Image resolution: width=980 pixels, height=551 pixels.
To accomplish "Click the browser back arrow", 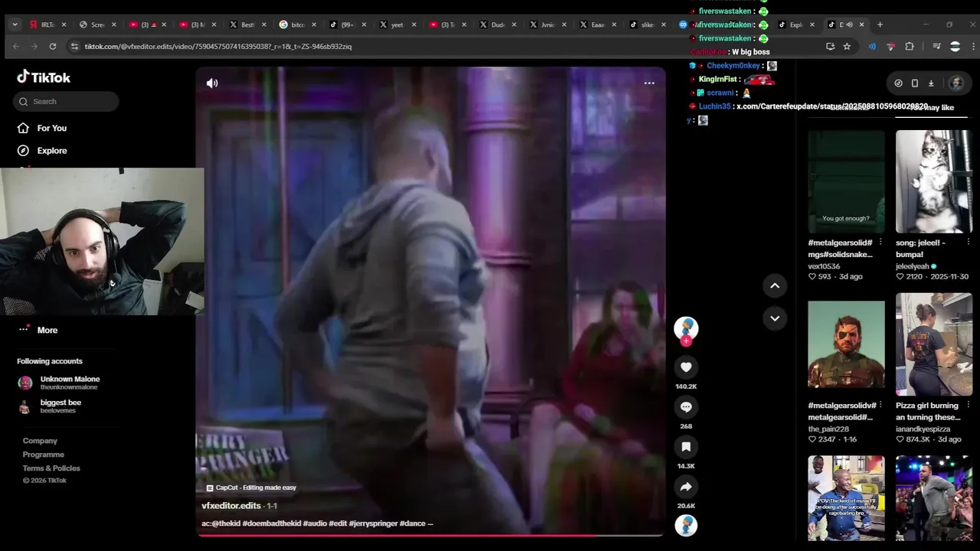I will click(16, 47).
